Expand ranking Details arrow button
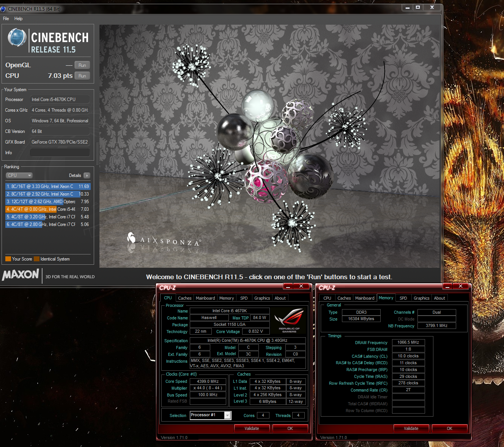Image resolution: width=504 pixels, height=447 pixels. pyautogui.click(x=87, y=175)
